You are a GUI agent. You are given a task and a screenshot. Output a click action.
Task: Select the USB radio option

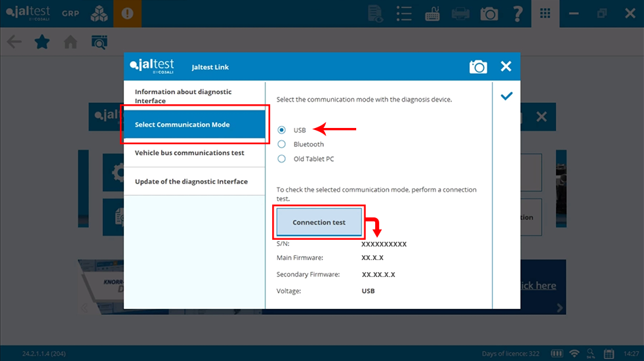pyautogui.click(x=281, y=130)
